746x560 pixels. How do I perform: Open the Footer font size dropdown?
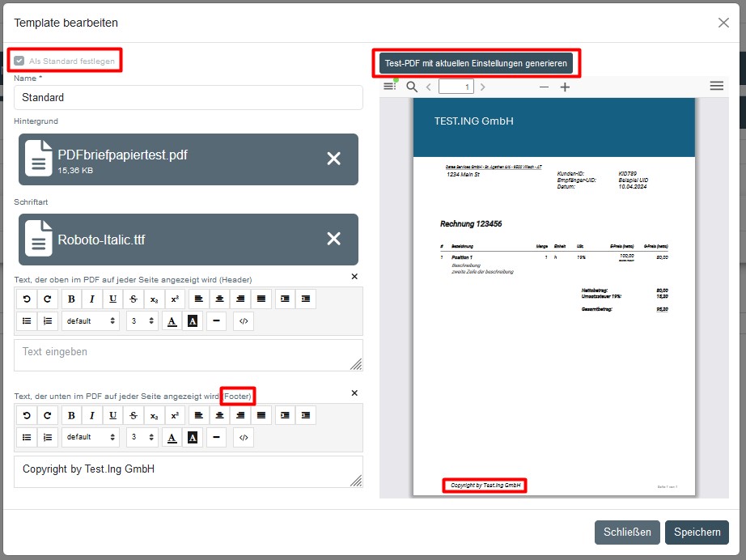pos(142,437)
